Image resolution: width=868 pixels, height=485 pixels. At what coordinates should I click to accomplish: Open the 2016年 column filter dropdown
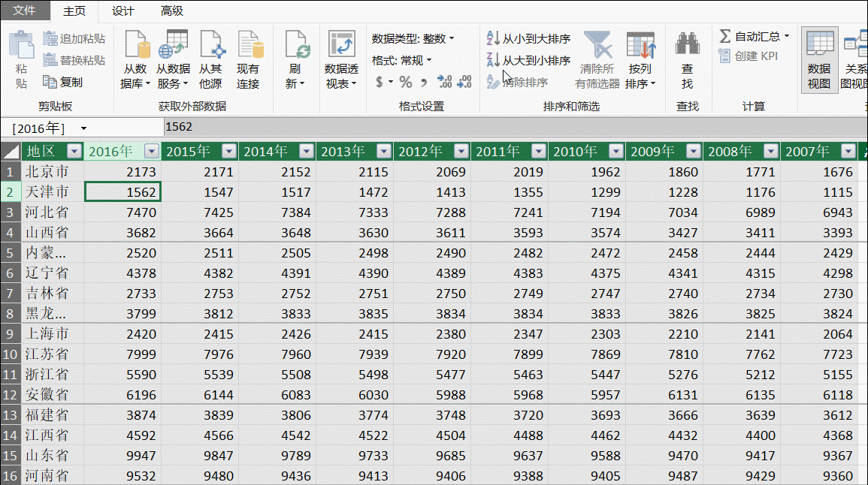coord(151,151)
